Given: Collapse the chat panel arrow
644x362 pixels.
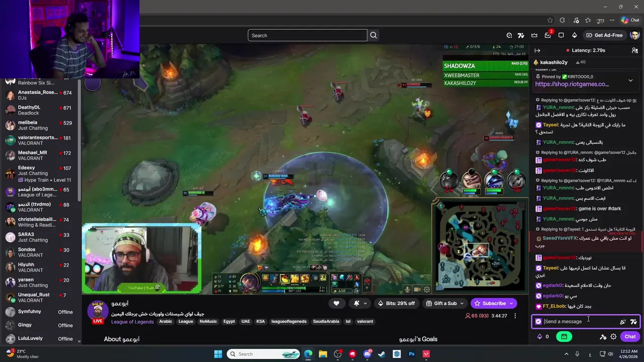Looking at the screenshot, I should 537,50.
